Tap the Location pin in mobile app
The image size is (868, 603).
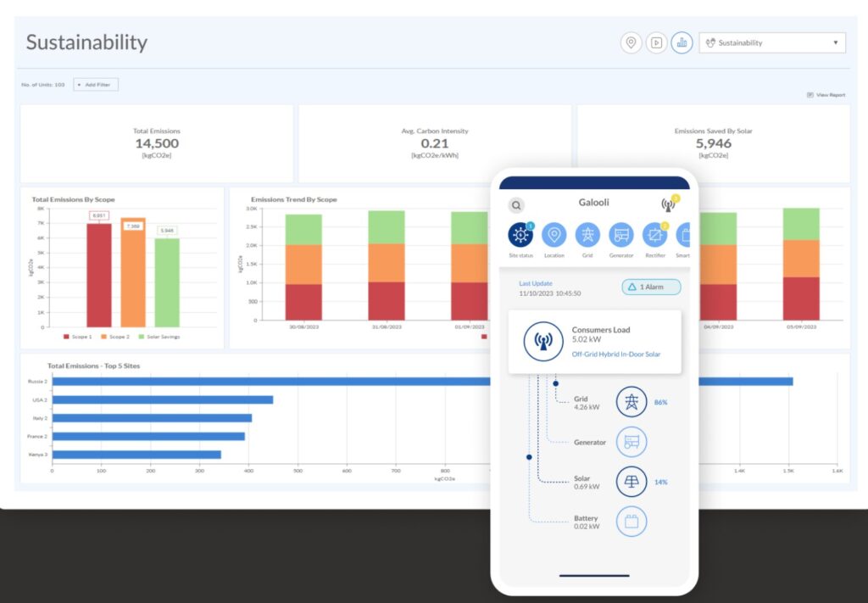(554, 235)
